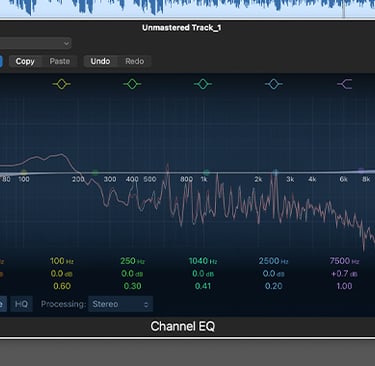Toggle the HQ mode button
375x366 pixels.
click(x=21, y=304)
